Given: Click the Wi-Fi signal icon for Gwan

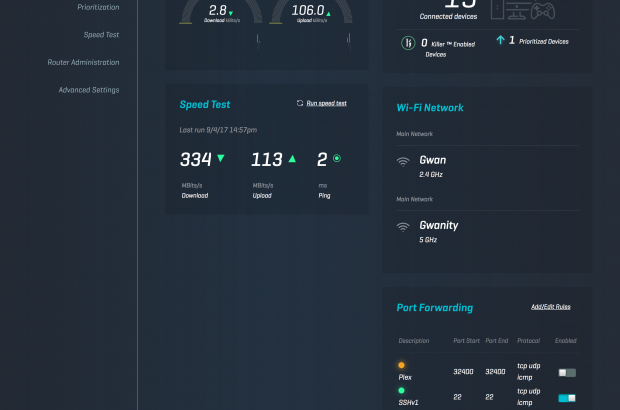Looking at the screenshot, I should (x=403, y=161).
